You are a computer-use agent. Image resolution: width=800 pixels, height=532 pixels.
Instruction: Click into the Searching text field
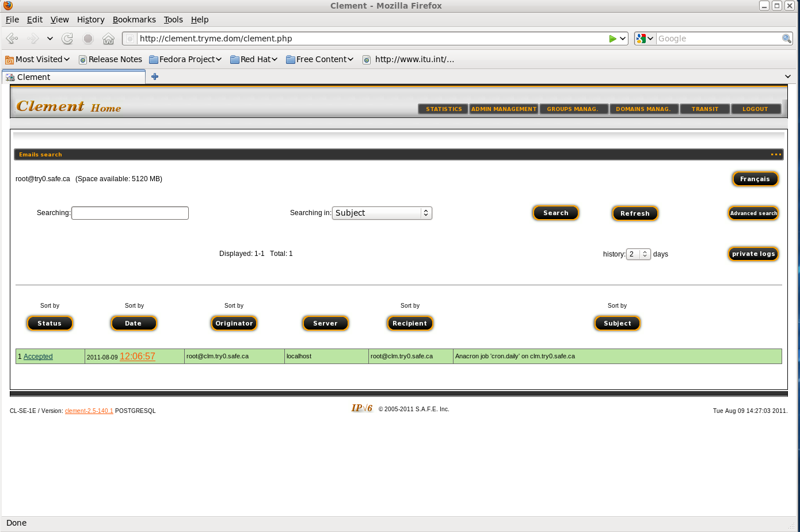click(x=130, y=213)
